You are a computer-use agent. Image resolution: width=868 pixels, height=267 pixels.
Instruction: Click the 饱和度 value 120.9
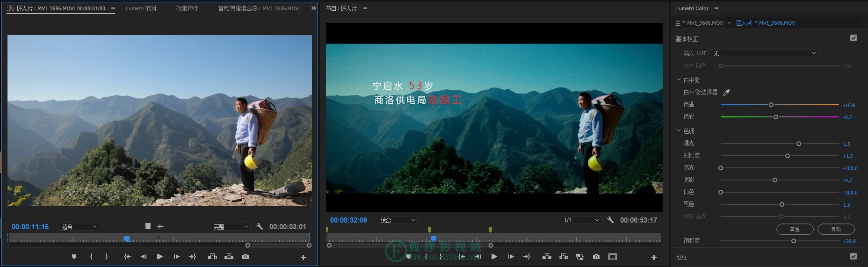(849, 241)
